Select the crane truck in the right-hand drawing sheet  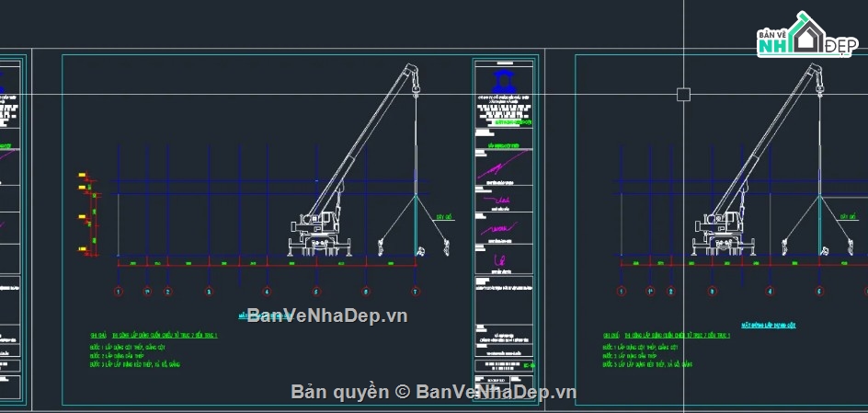[x=724, y=233]
